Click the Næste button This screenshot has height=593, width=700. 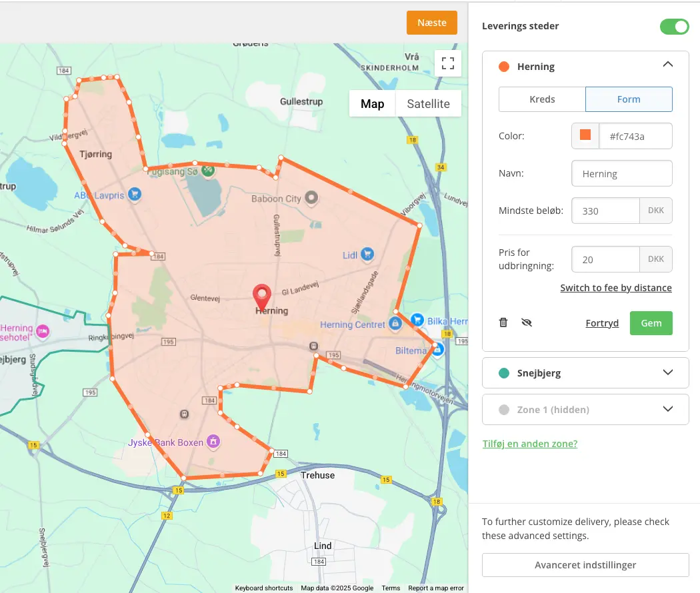point(432,23)
